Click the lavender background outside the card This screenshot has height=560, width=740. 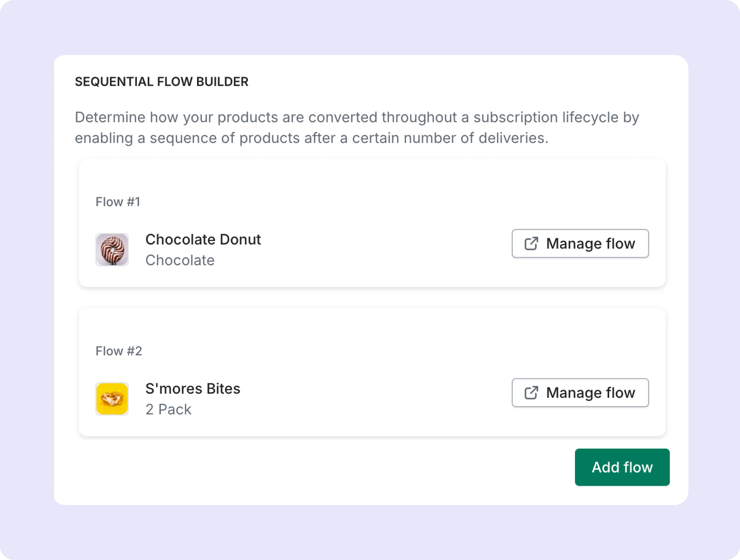click(368, 27)
